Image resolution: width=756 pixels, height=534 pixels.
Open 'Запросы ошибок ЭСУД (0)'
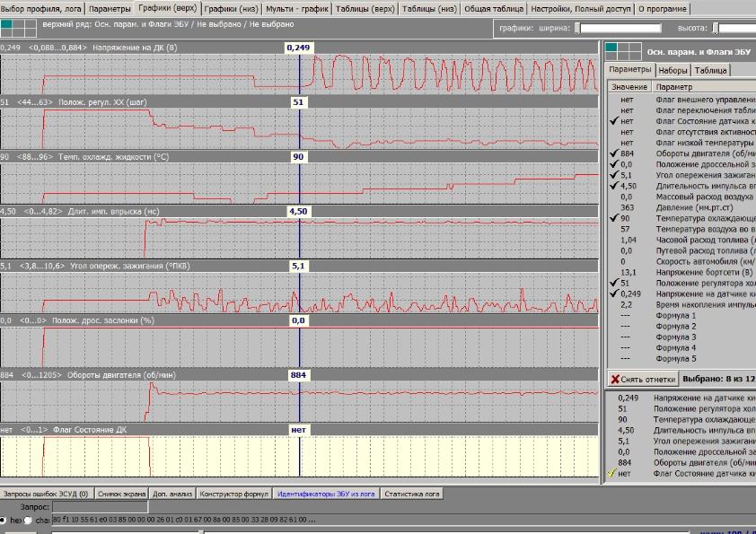pos(46,494)
